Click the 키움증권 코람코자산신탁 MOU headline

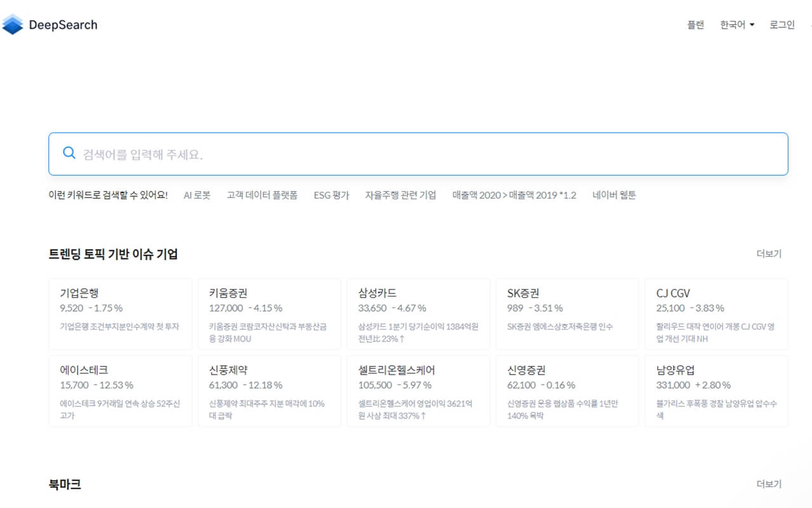(268, 333)
